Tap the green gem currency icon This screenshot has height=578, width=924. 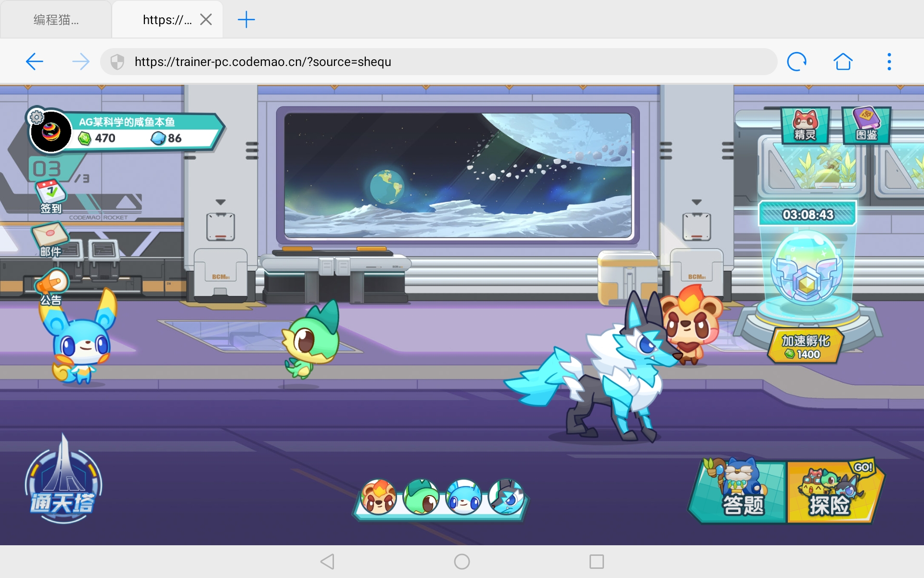click(85, 139)
